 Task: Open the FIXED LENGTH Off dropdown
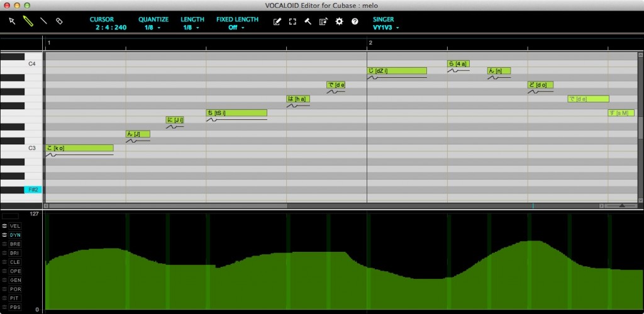pyautogui.click(x=236, y=28)
